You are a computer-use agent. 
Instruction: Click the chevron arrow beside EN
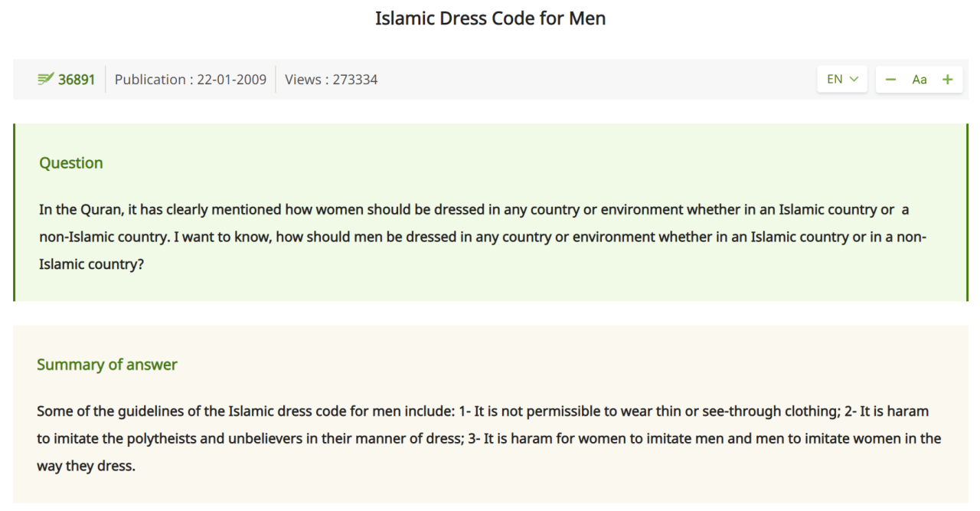tap(854, 79)
